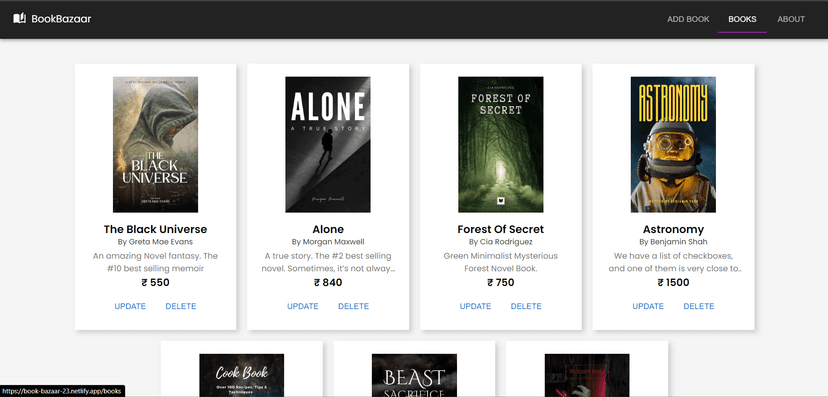Delete The Black Universe book
This screenshot has width=828, height=397.
(181, 306)
